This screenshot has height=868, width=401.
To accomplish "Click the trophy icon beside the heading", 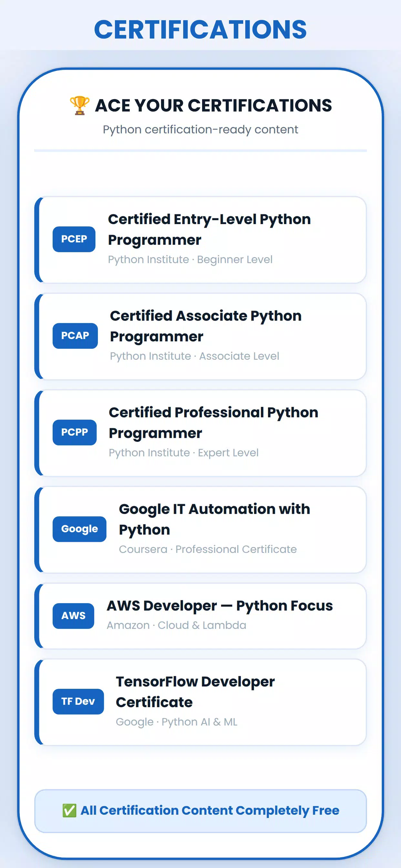I will point(79,106).
